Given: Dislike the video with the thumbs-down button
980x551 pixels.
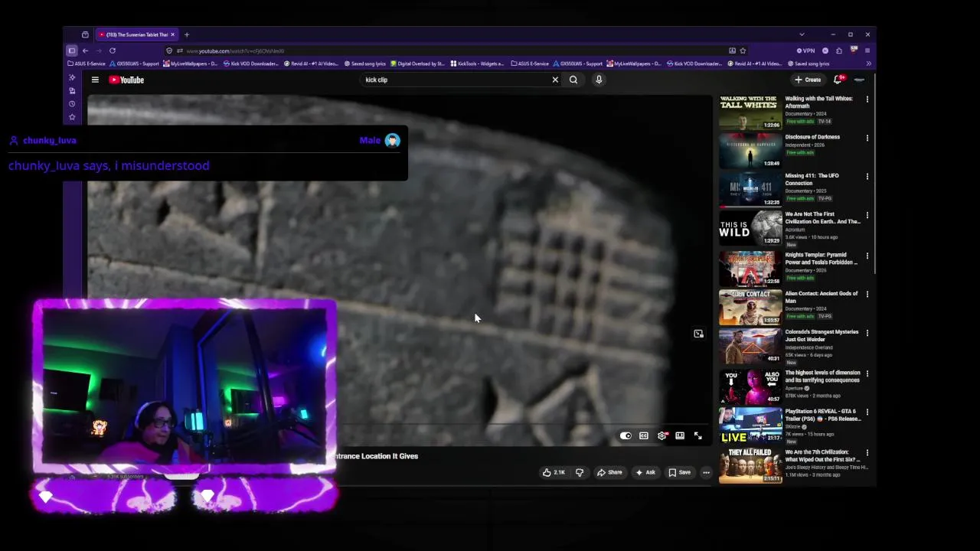Looking at the screenshot, I should click(580, 472).
